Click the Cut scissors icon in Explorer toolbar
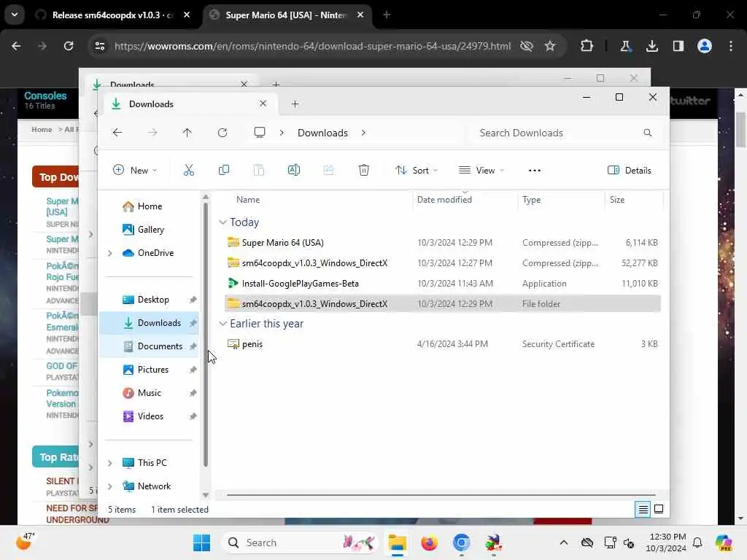747x560 pixels. pos(189,170)
